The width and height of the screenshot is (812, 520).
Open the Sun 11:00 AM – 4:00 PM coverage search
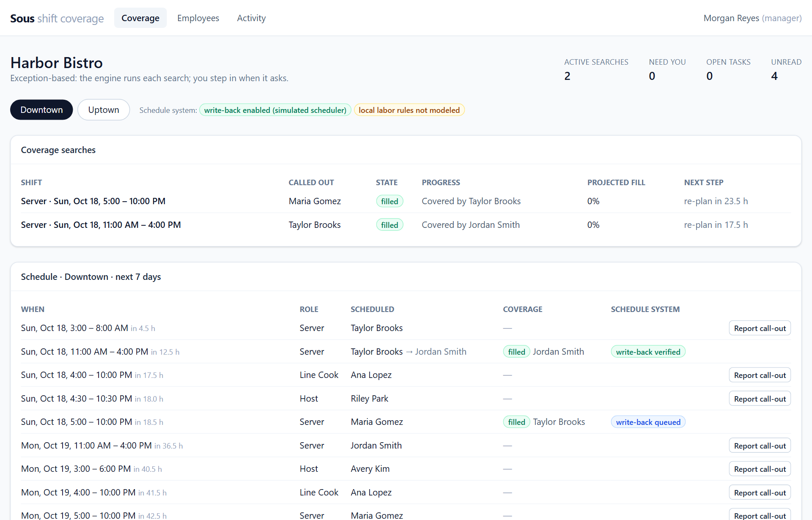(406, 225)
